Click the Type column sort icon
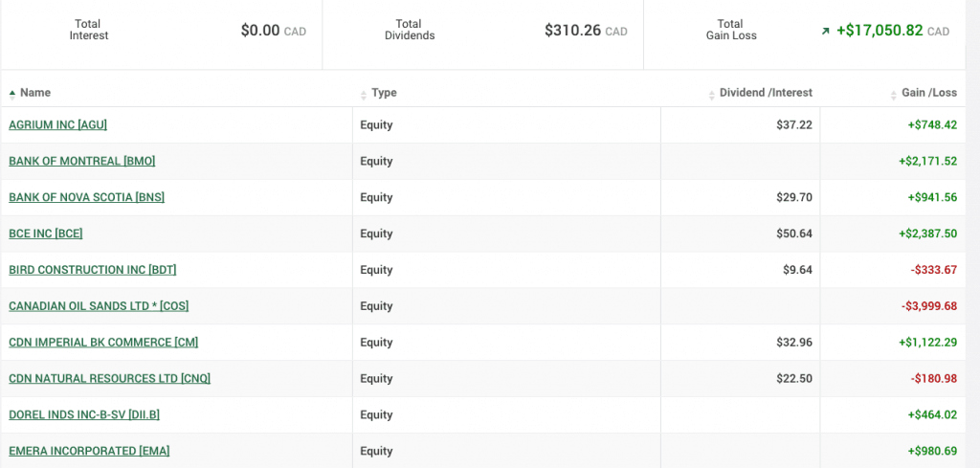 pos(364,95)
